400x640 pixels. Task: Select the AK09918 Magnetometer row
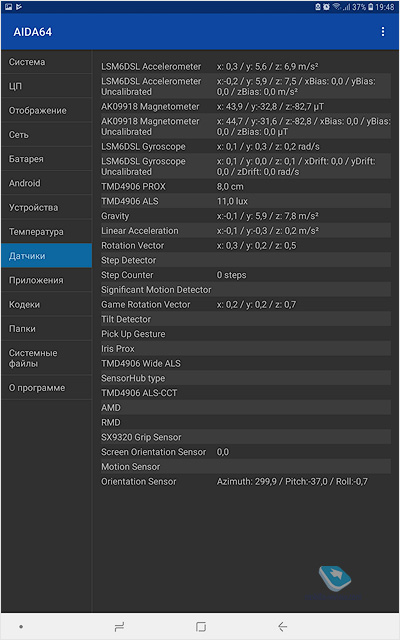246,107
